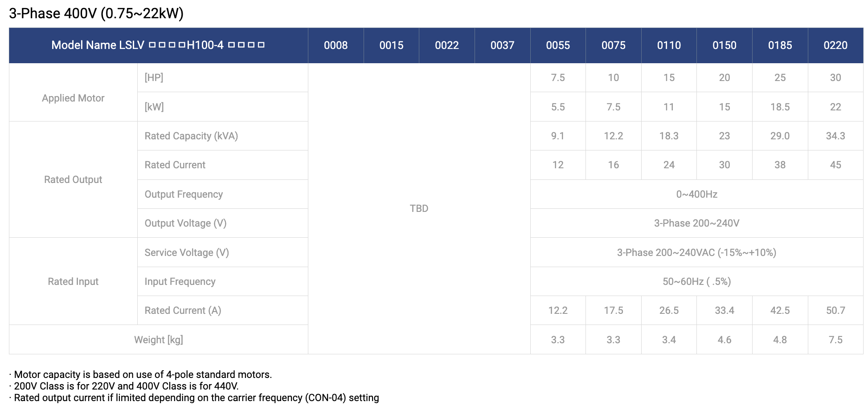Click the 0008 column header
Viewport: 868px width, 414px height.
[336, 45]
